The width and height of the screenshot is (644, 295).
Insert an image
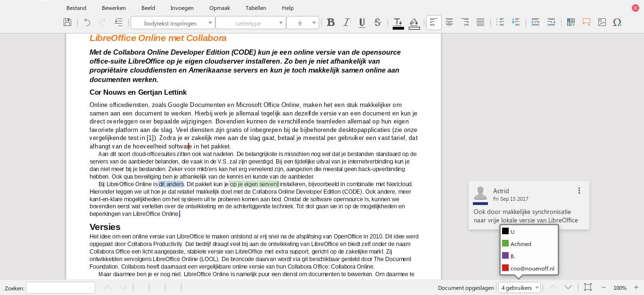coord(602,22)
